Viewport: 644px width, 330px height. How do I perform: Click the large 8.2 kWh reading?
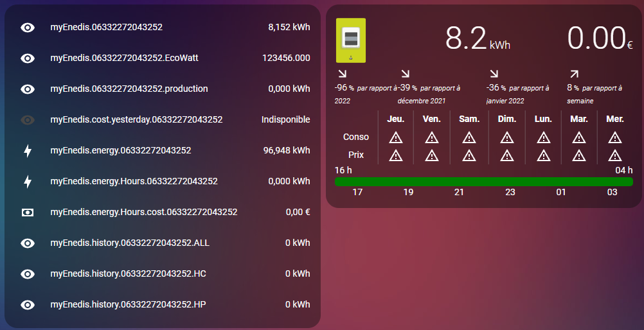click(x=478, y=39)
